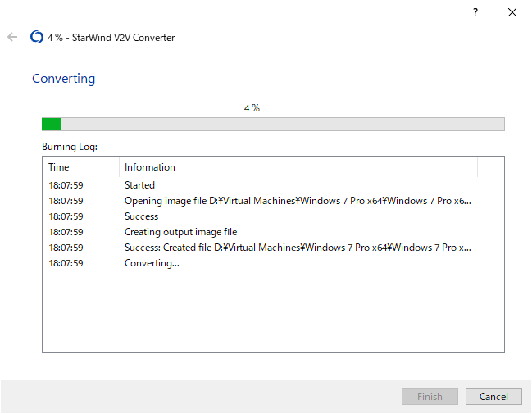Click the disabled Finish button
532x414 pixels.
pyautogui.click(x=430, y=396)
